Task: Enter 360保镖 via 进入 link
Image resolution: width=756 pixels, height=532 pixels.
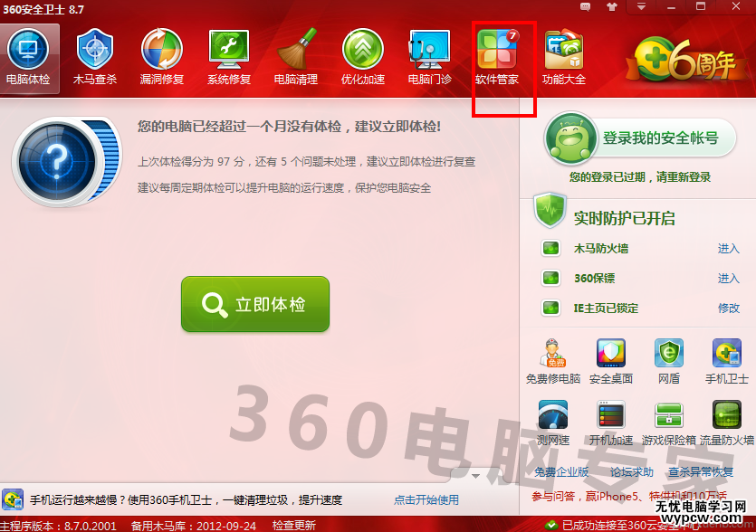Action: pos(728,279)
